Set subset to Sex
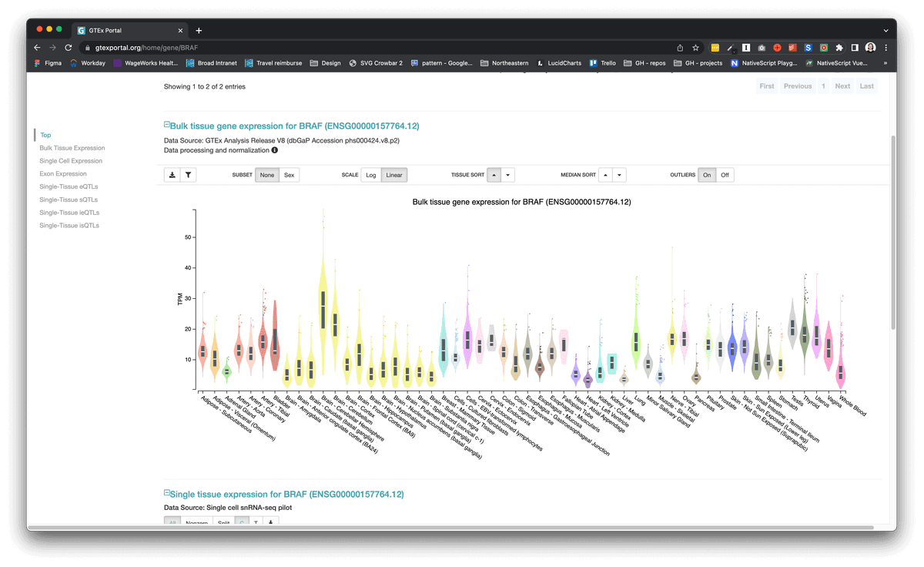 click(289, 175)
